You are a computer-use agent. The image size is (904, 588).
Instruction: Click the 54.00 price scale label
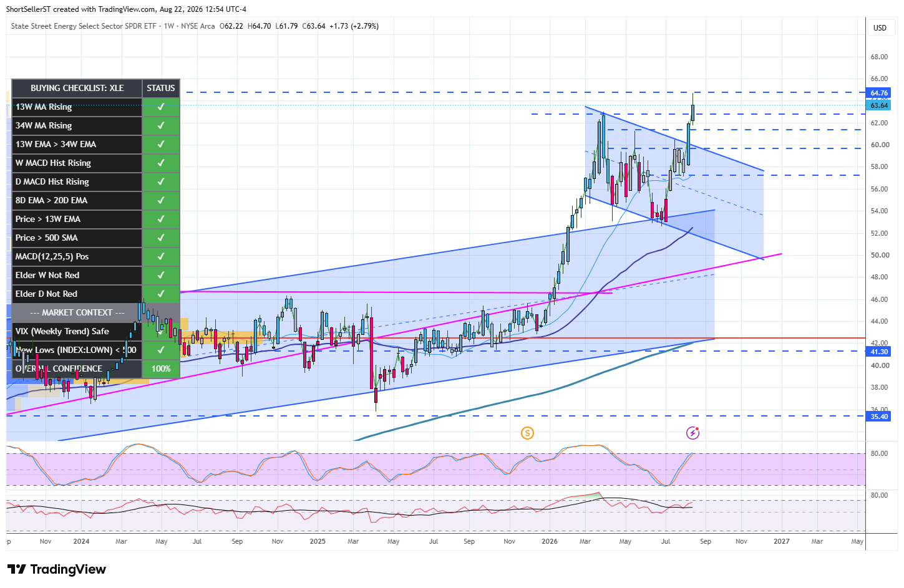[x=879, y=211]
